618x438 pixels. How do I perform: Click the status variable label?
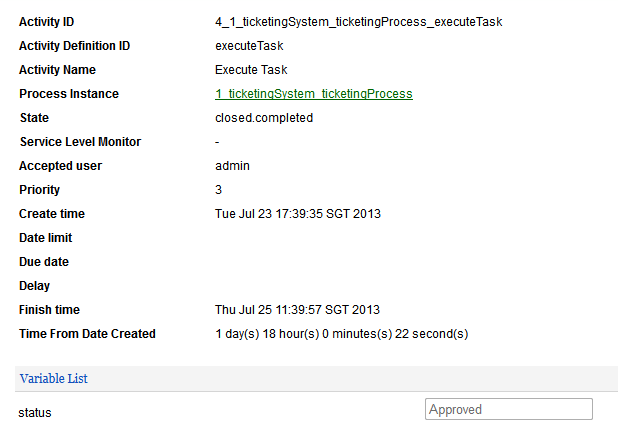click(35, 412)
